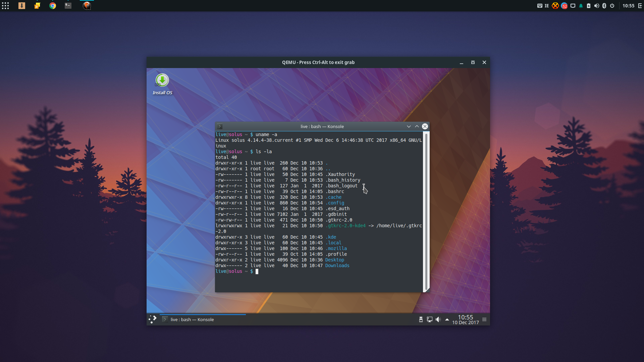Open the IRC chat app with the hash icon
The image size is (644, 362).
tap(37, 6)
